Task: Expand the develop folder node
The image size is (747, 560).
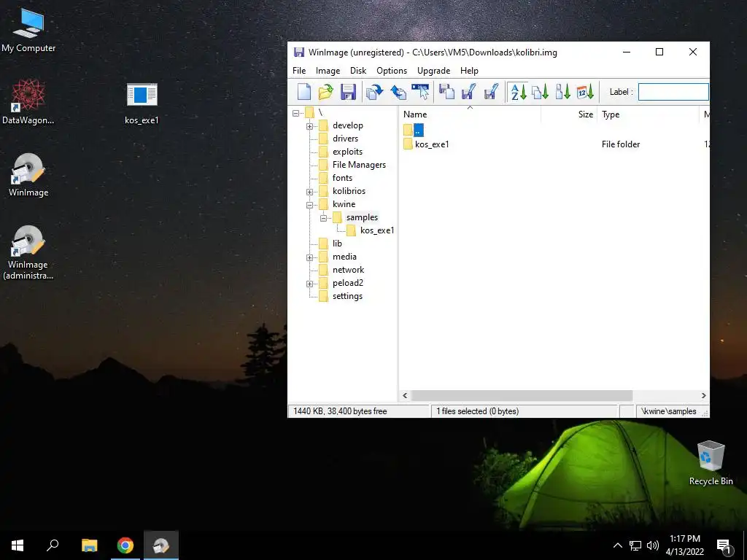Action: coord(309,126)
